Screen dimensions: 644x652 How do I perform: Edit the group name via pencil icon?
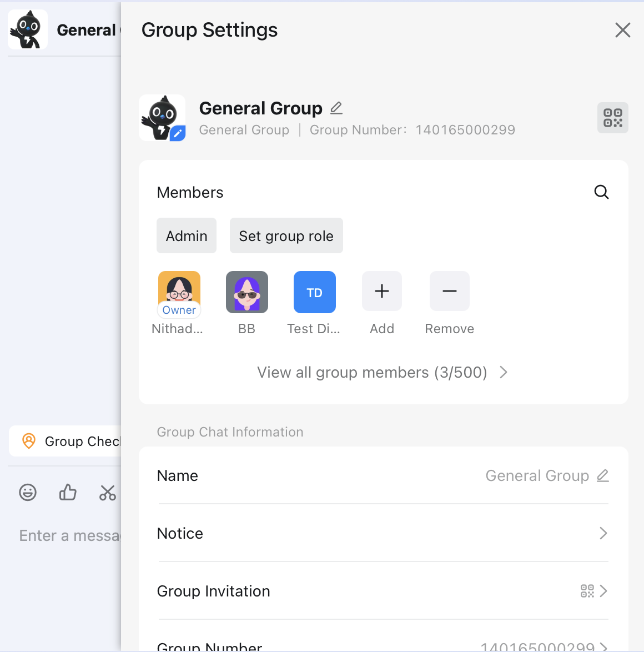pos(604,475)
